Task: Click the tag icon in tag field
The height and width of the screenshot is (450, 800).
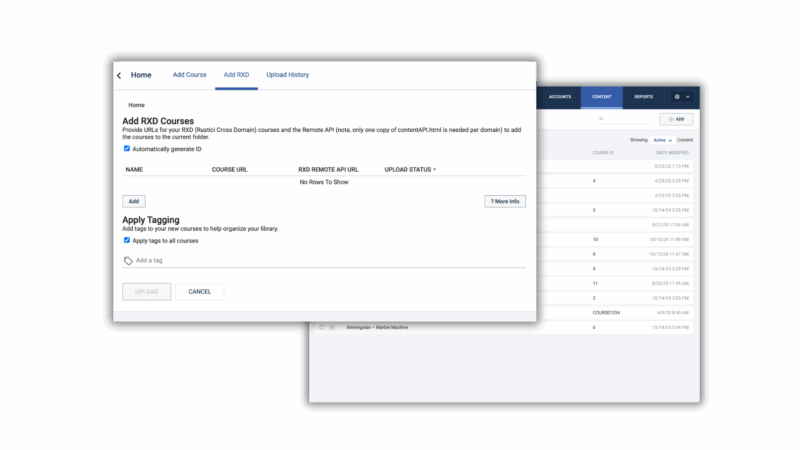Action: 128,260
